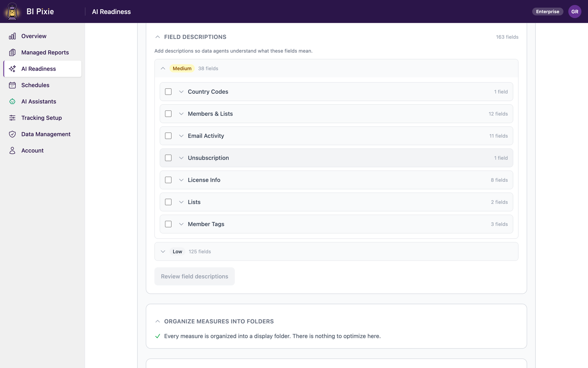Click the AI Assistants robot icon

[x=12, y=102]
